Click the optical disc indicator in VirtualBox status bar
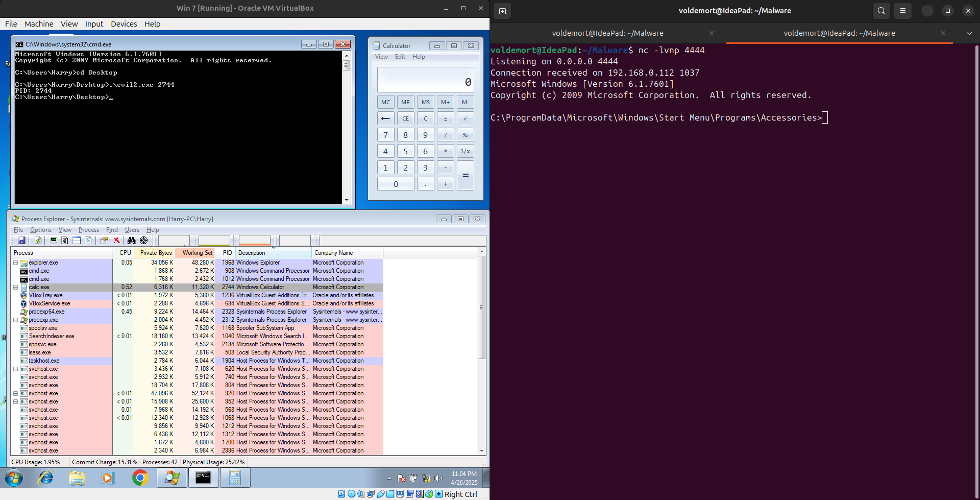 (x=351, y=494)
